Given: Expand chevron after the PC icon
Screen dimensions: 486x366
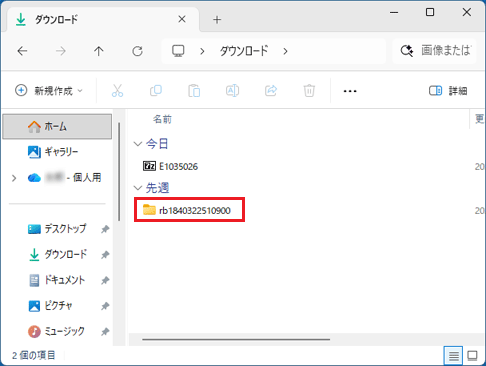Looking at the screenshot, I should click(202, 51).
